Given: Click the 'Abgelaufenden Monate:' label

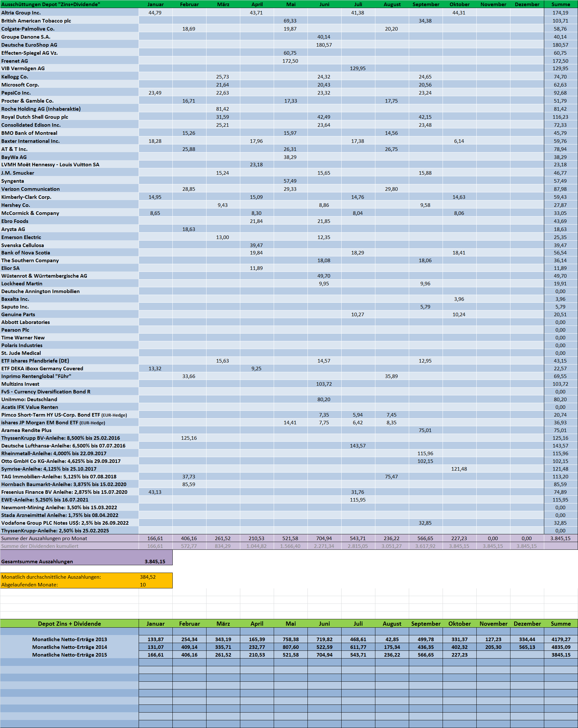Looking at the screenshot, I should click(30, 585).
